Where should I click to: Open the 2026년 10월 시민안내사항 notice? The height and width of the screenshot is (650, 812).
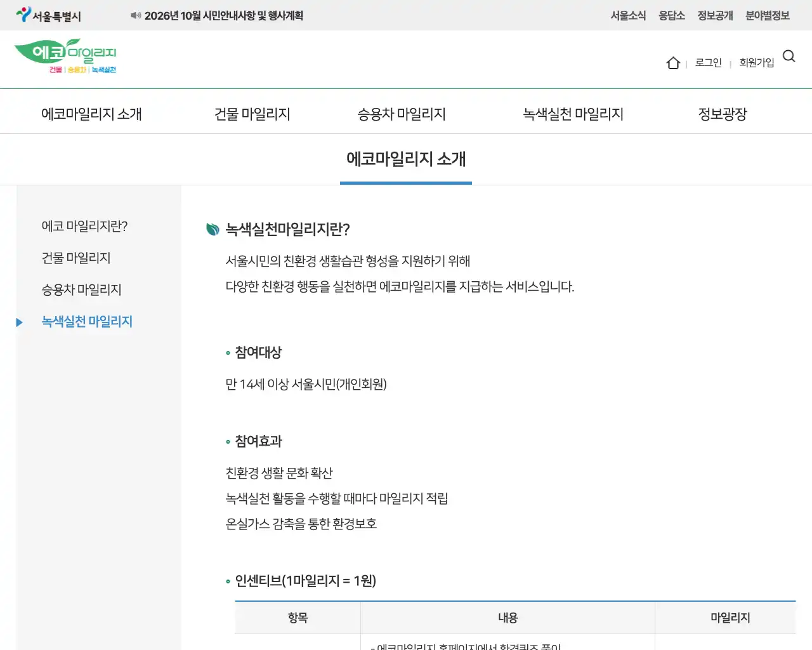[224, 15]
